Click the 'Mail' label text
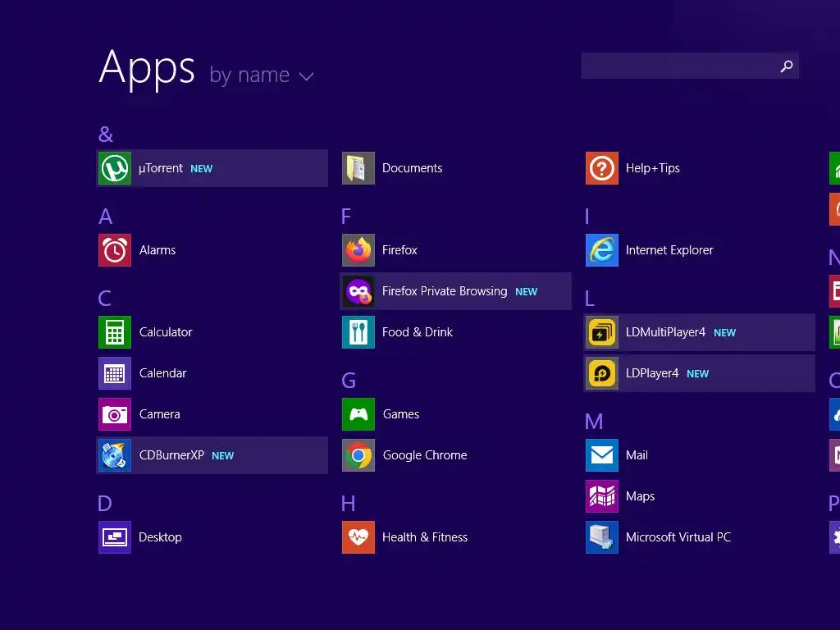Screen dimensions: 840x630 coord(637,455)
